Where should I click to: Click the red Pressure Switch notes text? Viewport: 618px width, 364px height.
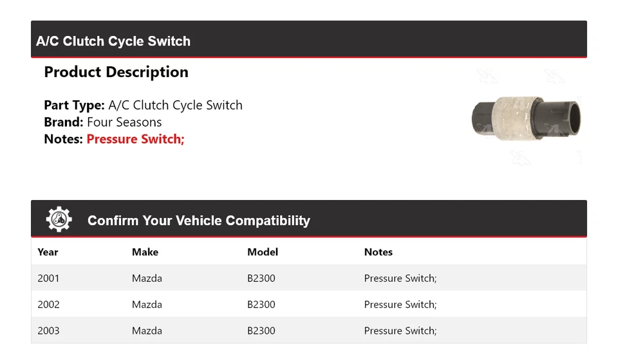(x=135, y=139)
